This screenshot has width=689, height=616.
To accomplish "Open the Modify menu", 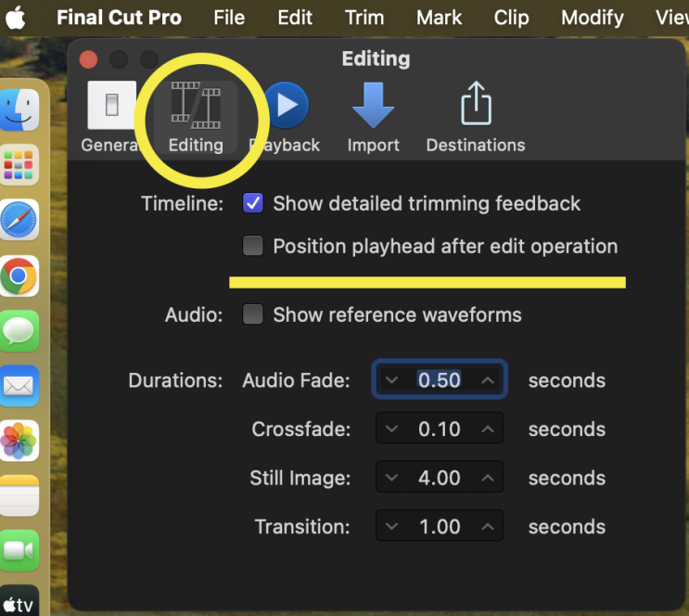I will pos(591,18).
